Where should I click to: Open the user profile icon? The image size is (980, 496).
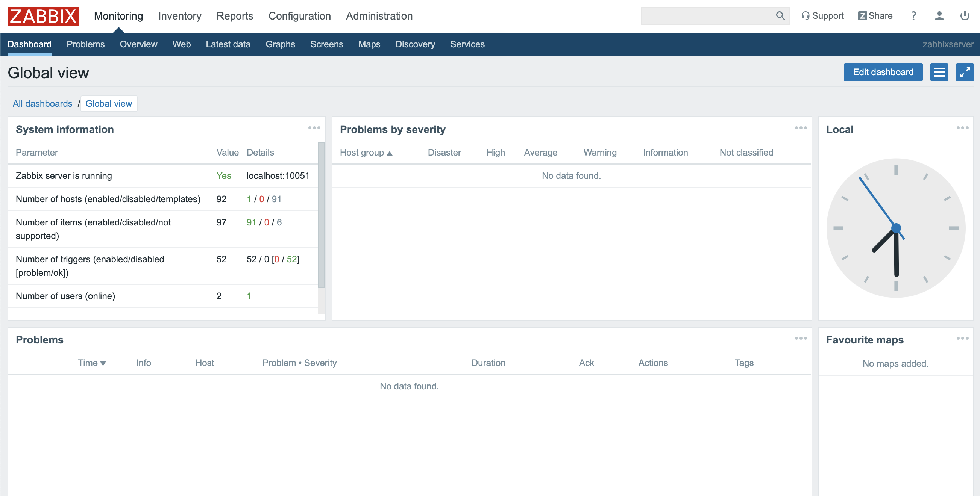tap(939, 16)
